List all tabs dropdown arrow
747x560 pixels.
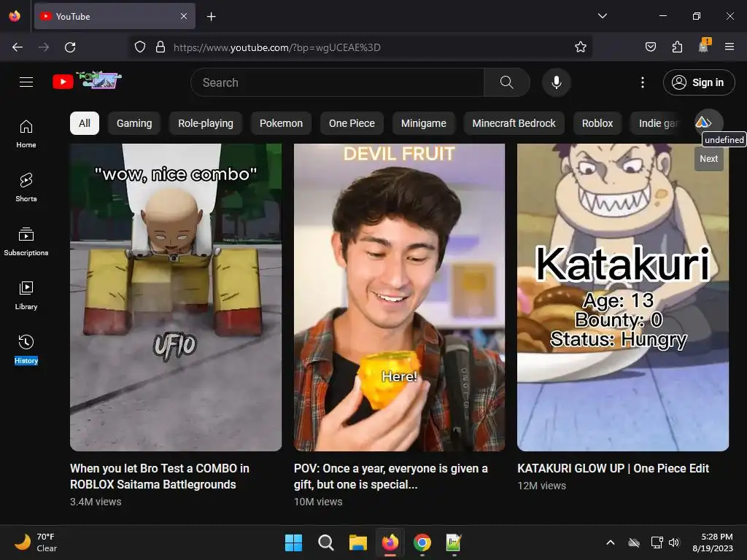602,16
